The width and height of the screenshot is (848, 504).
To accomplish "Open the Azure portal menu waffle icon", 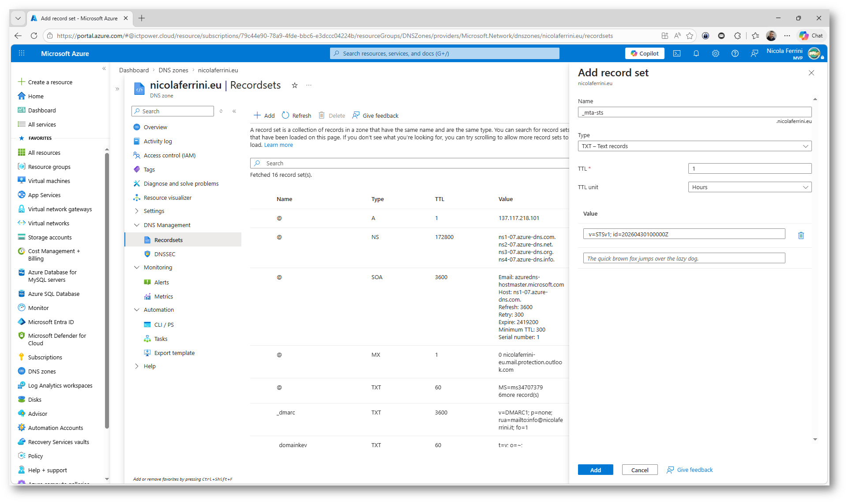I will click(21, 53).
